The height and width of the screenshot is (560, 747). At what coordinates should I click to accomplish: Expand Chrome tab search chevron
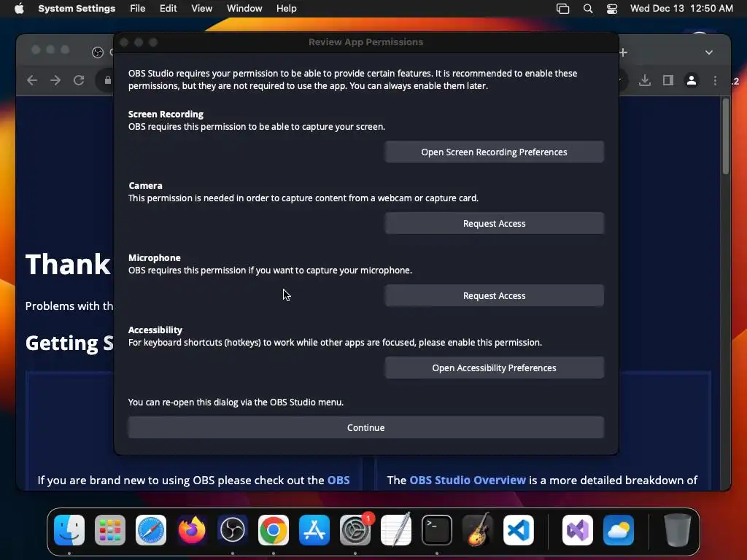[x=709, y=52]
